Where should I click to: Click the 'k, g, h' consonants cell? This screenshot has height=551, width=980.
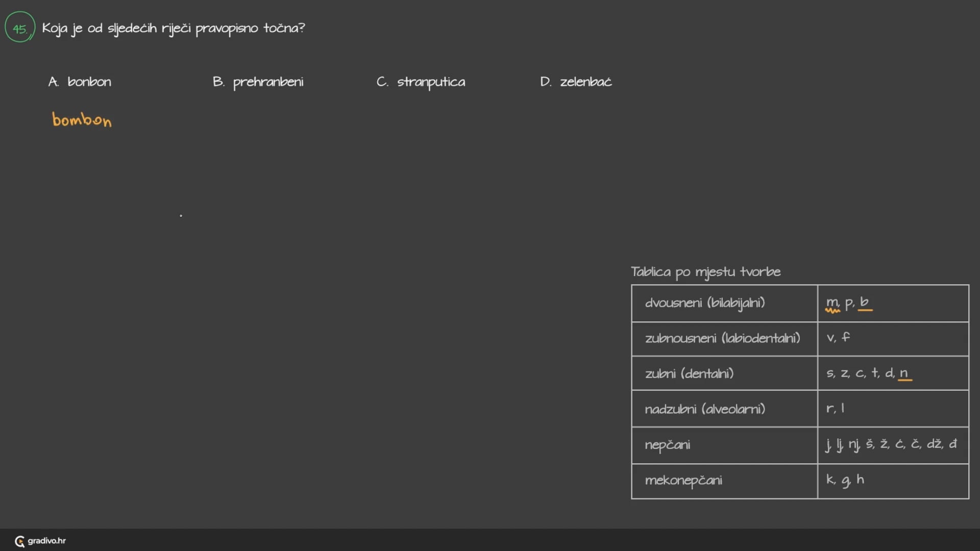(x=845, y=480)
